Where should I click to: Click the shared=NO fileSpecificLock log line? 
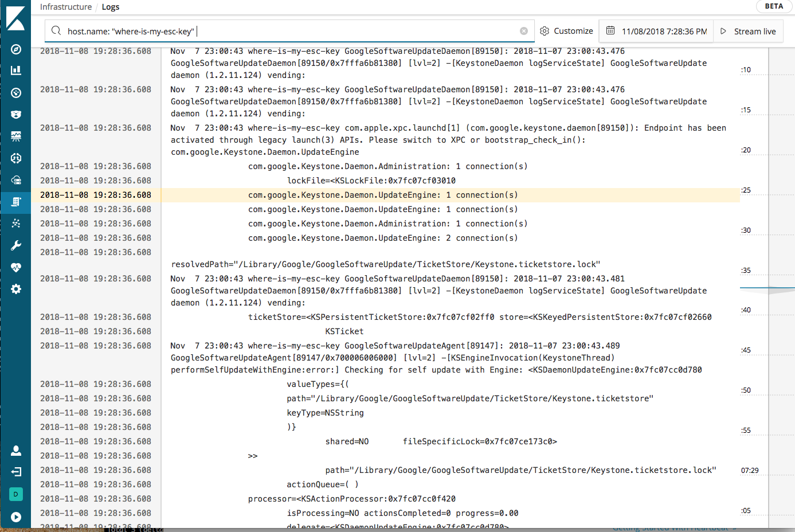click(x=441, y=441)
